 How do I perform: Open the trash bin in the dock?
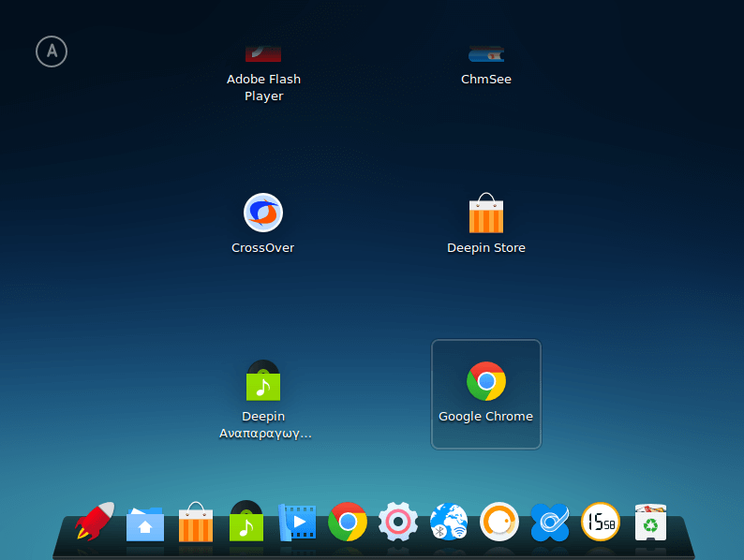click(x=650, y=523)
